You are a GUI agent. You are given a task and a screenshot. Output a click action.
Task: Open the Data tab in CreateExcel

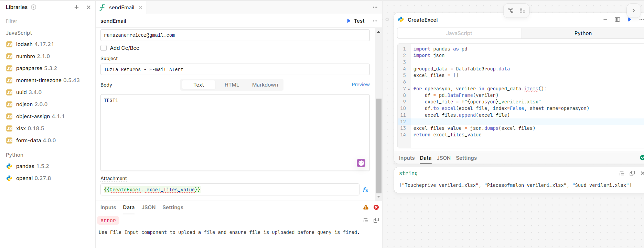(x=426, y=158)
